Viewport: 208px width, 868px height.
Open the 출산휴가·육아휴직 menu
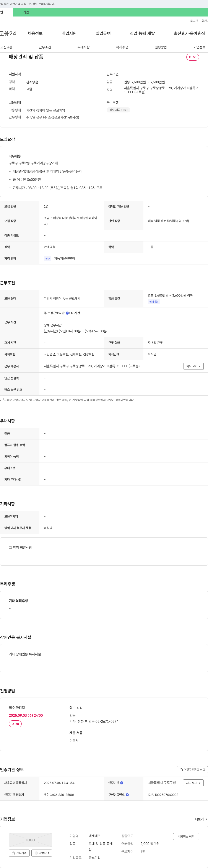coord(189,33)
